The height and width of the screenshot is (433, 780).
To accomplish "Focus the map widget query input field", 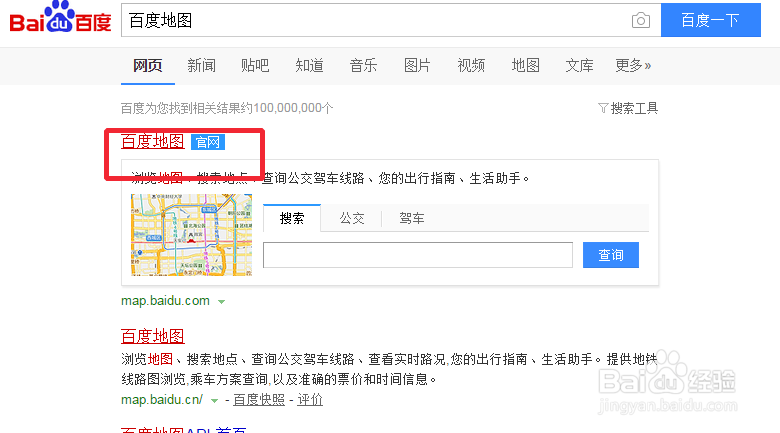I will (418, 255).
